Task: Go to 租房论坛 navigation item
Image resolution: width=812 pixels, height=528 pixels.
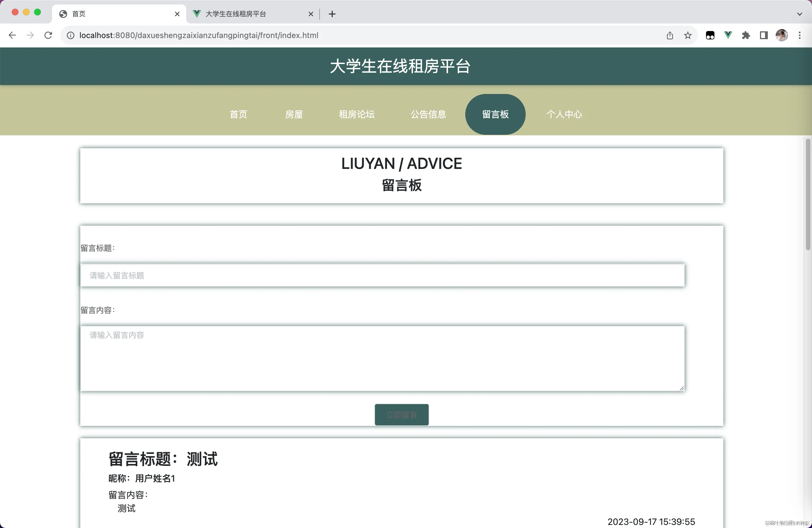Action: coord(357,114)
